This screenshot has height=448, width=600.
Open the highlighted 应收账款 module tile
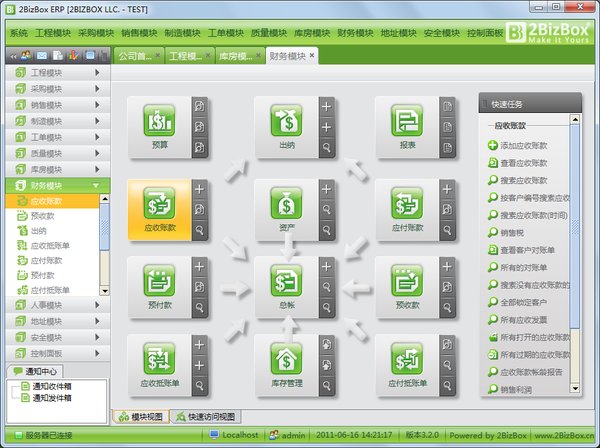click(160, 210)
